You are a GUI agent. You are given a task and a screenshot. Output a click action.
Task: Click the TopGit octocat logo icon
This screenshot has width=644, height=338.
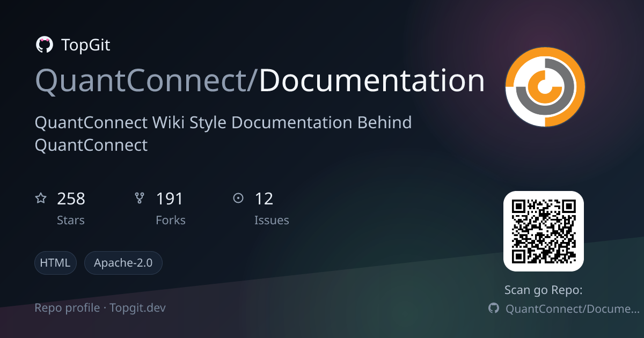point(44,45)
